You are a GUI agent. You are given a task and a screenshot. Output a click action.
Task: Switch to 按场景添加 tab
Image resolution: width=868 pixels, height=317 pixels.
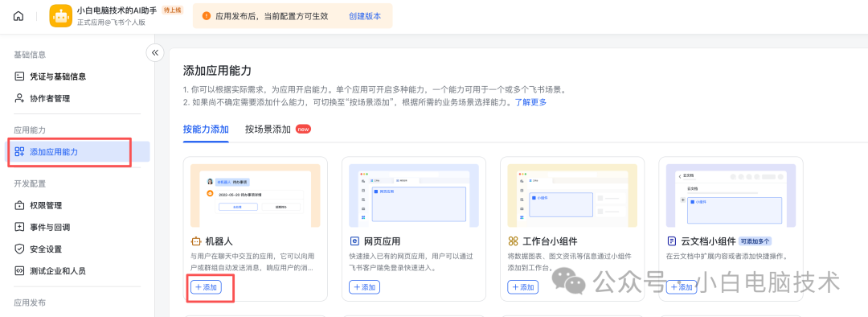[268, 129]
